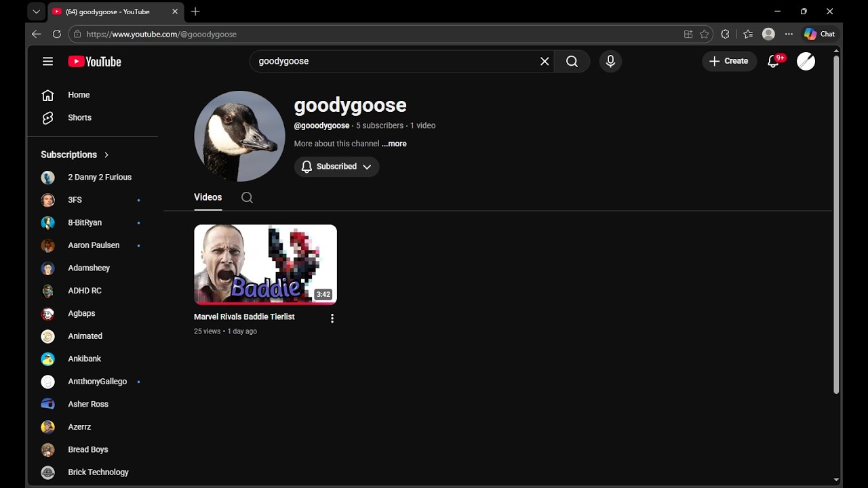The width and height of the screenshot is (868, 488).
Task: Click the page vertical scrollbar
Action: [x=836, y=224]
